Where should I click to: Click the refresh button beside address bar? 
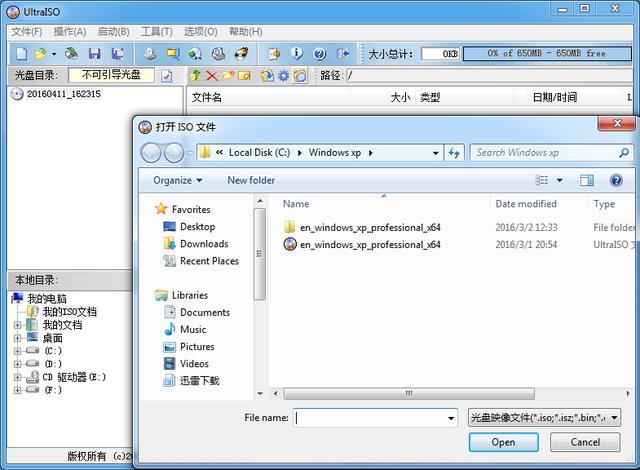pyautogui.click(x=454, y=153)
